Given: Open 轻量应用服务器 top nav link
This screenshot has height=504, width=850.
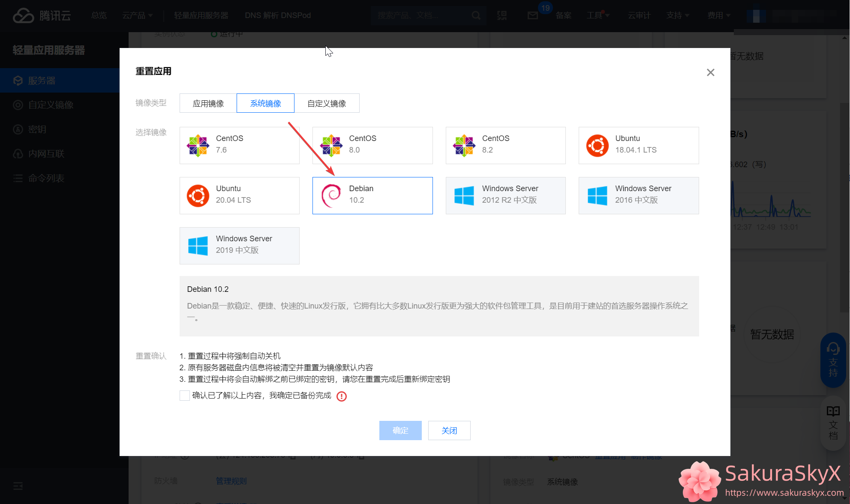Looking at the screenshot, I should coord(201,15).
